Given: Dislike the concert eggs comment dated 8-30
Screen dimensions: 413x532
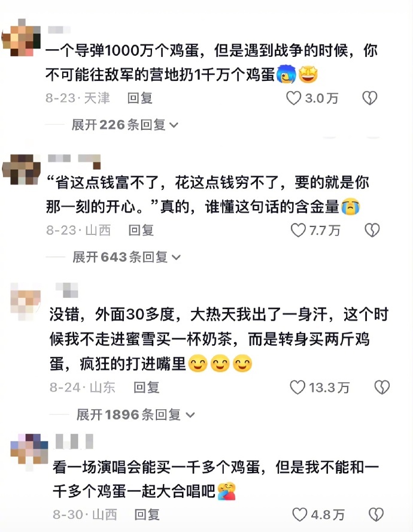Looking at the screenshot, I should click(376, 515).
